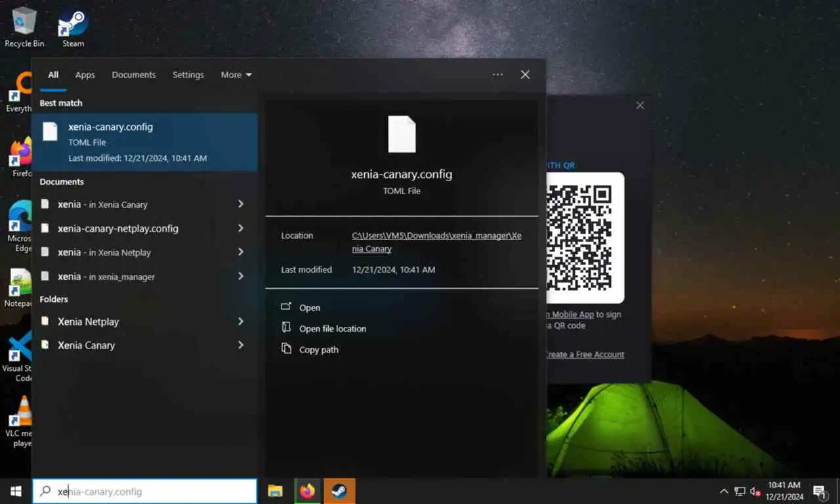Viewport: 840px width, 504px height.
Task: Select the All search tab
Action: (x=53, y=75)
